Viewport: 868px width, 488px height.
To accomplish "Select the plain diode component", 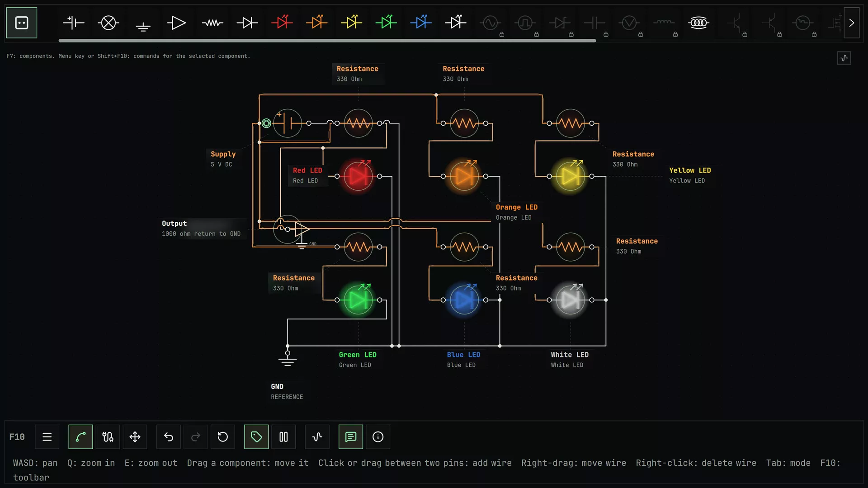I will [247, 23].
